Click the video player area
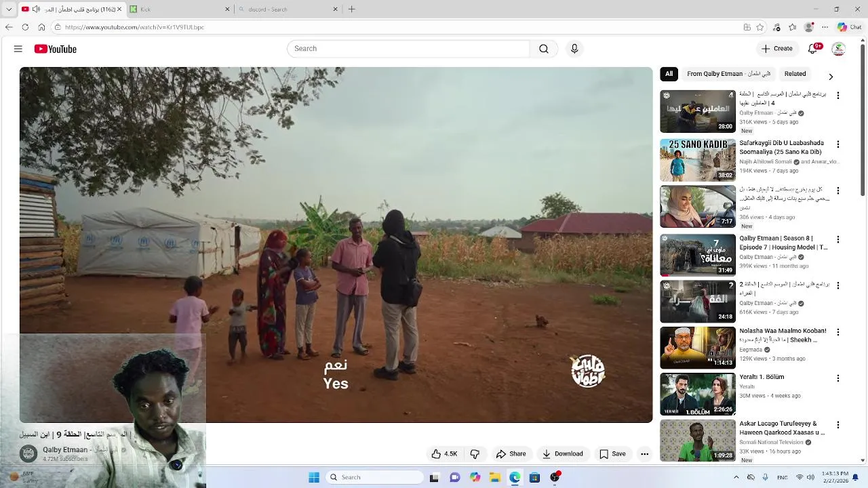 (x=336, y=245)
